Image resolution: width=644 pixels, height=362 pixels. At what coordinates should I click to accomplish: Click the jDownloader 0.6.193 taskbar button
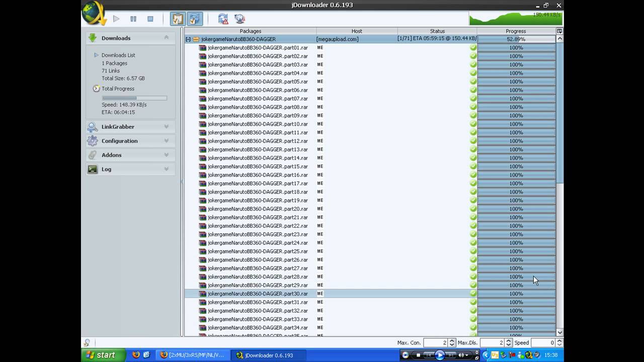point(269,355)
